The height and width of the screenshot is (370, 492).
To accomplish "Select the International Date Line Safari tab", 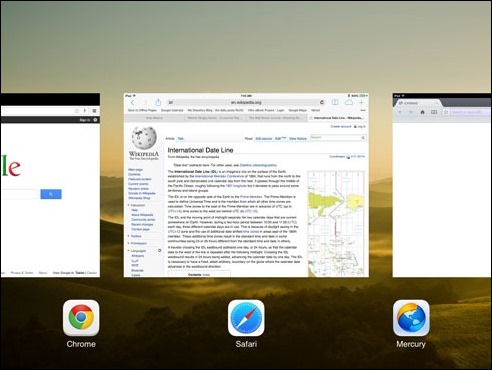I will coord(338,118).
